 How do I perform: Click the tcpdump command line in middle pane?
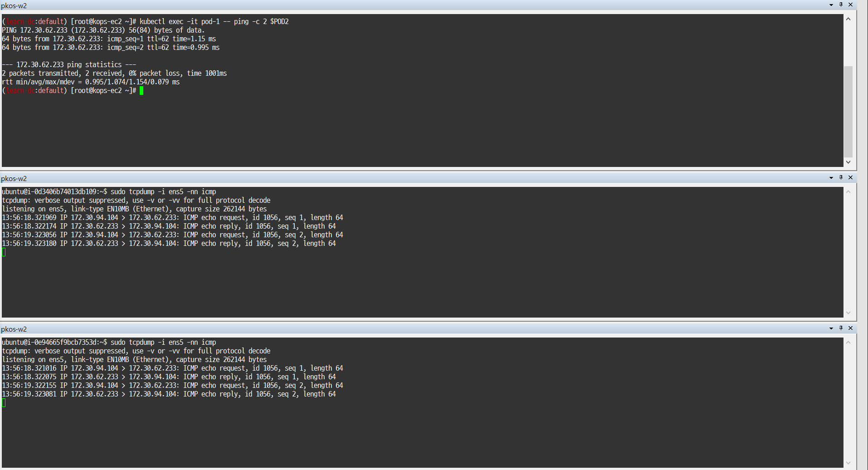tap(109, 191)
